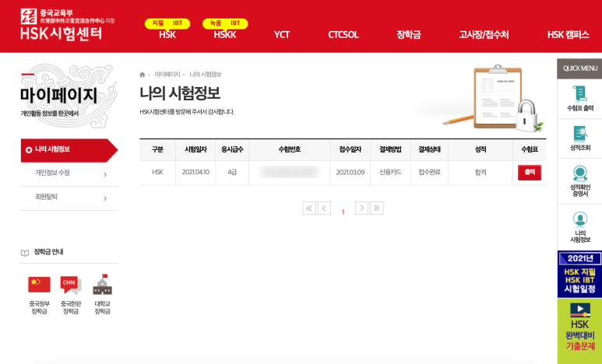Click the HSK cell in table row
Viewport: 602px width, 364px height.
click(x=157, y=173)
